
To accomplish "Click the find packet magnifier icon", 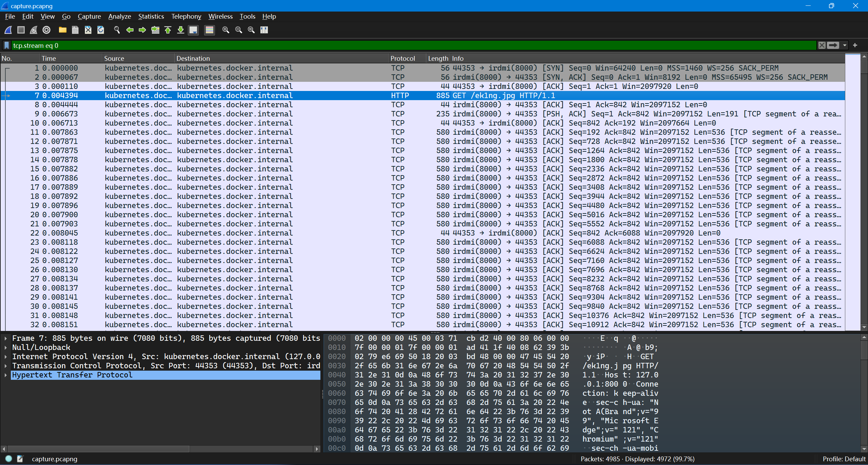I will pyautogui.click(x=117, y=30).
